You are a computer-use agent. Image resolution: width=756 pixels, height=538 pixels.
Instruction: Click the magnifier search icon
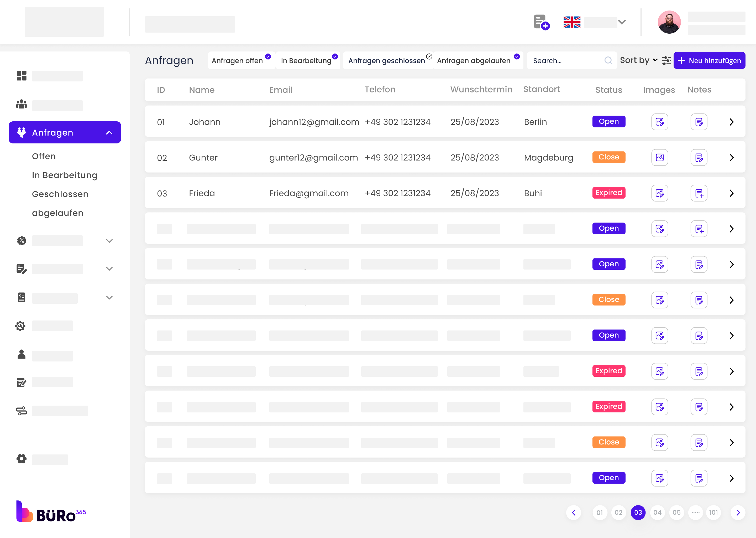(x=608, y=60)
